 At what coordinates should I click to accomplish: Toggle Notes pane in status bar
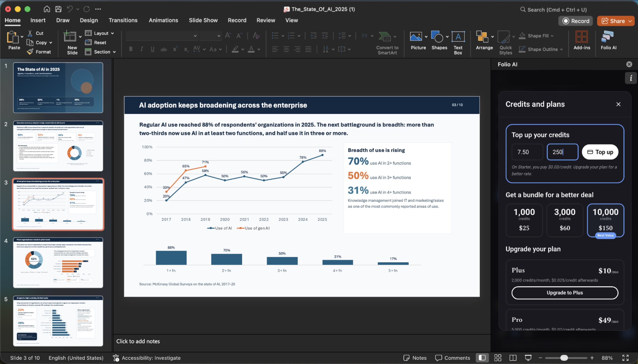[x=415, y=358]
